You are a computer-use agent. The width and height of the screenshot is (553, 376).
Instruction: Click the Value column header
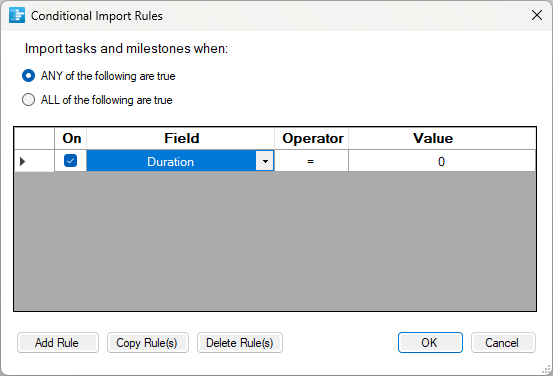[x=442, y=138]
